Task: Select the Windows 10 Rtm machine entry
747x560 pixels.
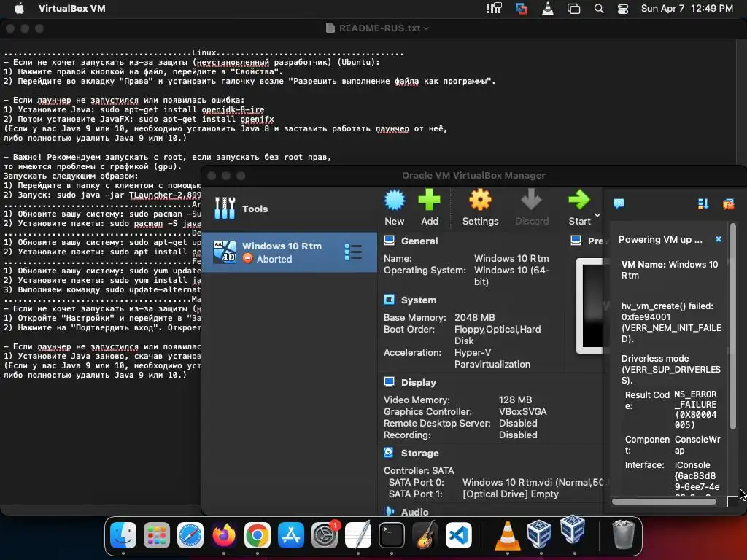Action: 289,252
